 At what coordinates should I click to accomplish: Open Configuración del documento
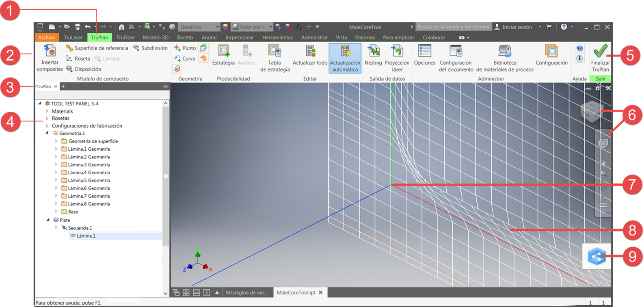(456, 58)
